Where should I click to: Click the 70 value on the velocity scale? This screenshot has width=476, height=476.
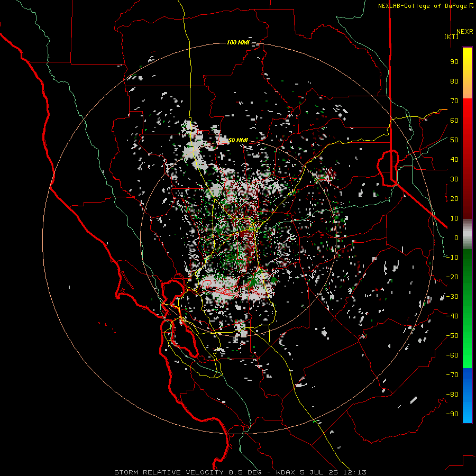tap(454, 101)
